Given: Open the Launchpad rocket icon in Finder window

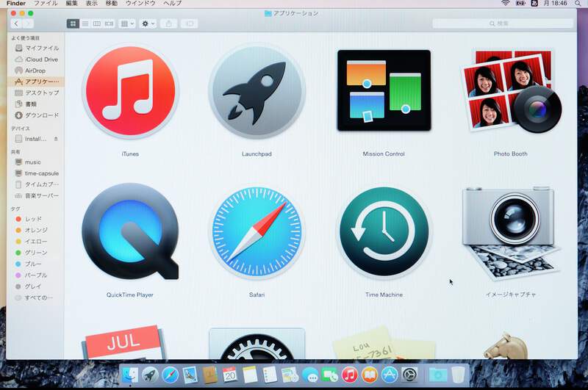Looking at the screenshot, I should pos(257,91).
